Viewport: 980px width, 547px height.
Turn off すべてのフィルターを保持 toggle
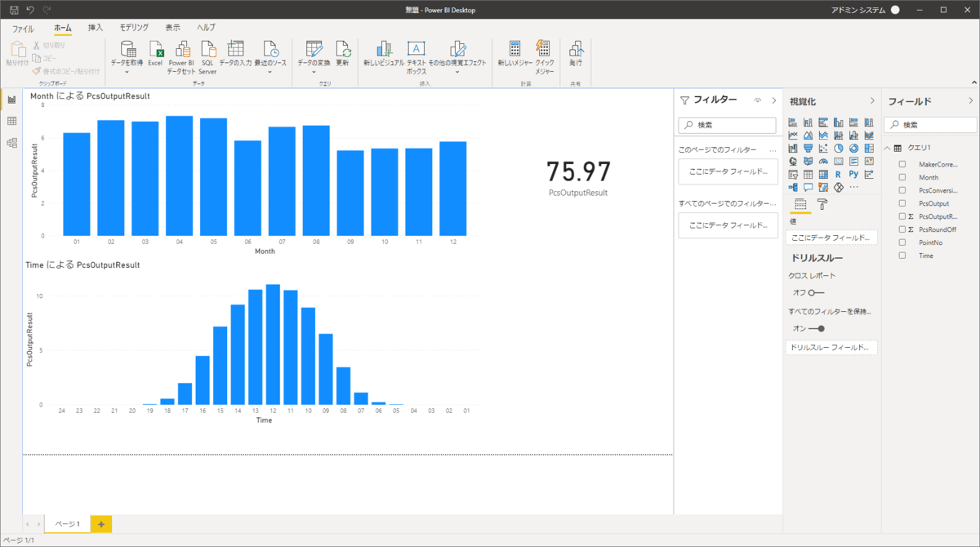coord(817,328)
